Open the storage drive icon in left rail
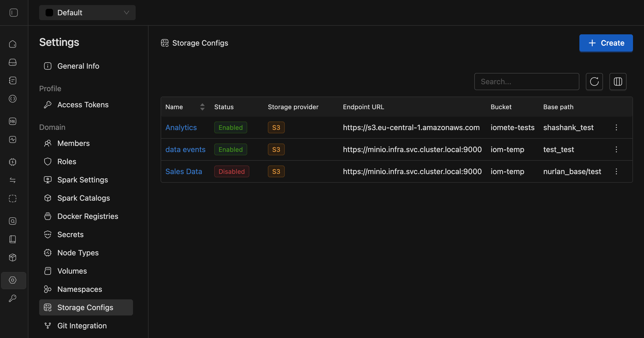The image size is (644, 338). [x=13, y=62]
